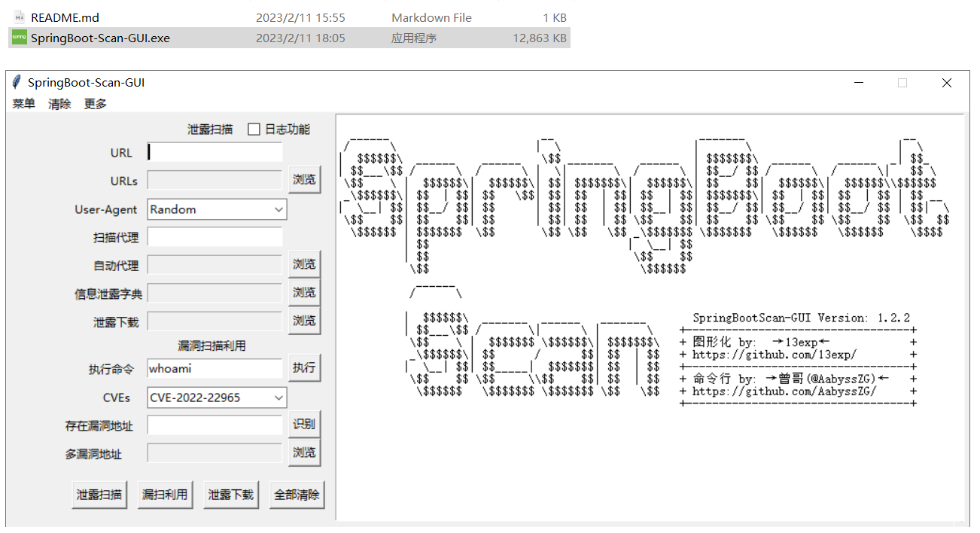This screenshot has height=533, width=980.
Task: Click the feather icon in title bar
Action: 17,83
